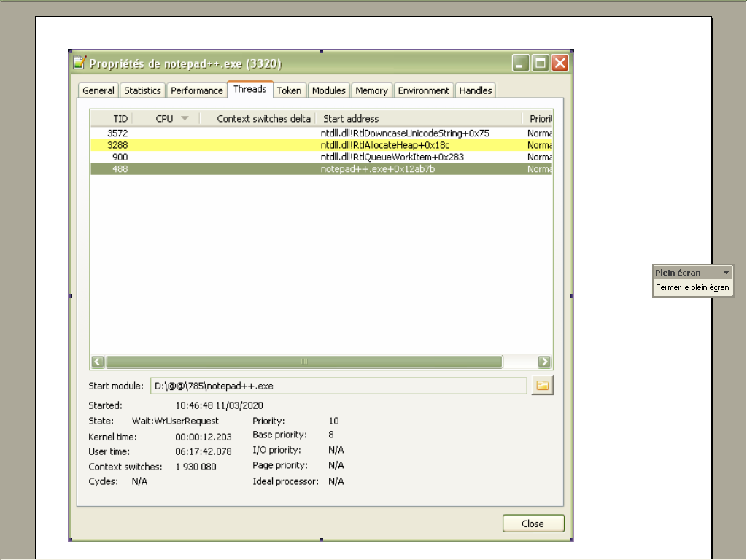Click the Kernel time value 00:00:12.203
Screen dimensions: 747x560
(204, 437)
